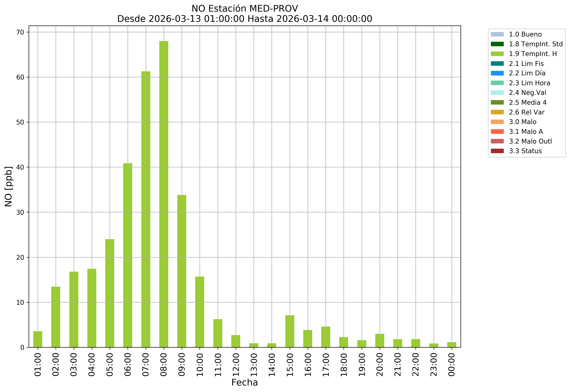This screenshot has height=392, width=570.
Task: Click the 06:00 bar near 41 ppb
Action: click(x=128, y=255)
